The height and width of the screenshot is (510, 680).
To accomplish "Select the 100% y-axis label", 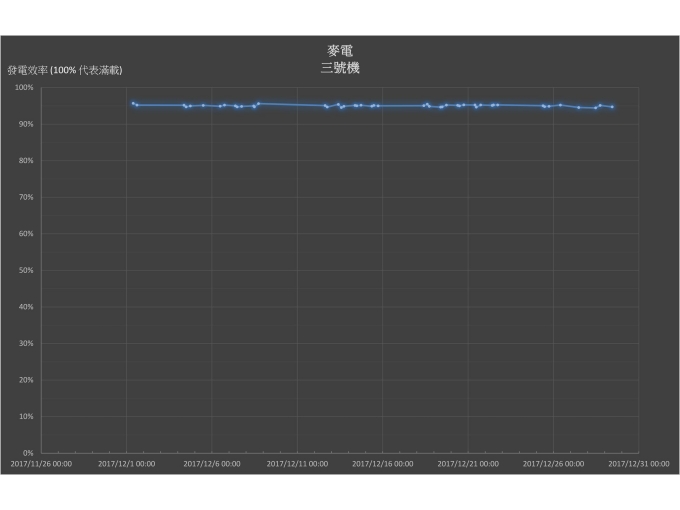I will 25,88.
